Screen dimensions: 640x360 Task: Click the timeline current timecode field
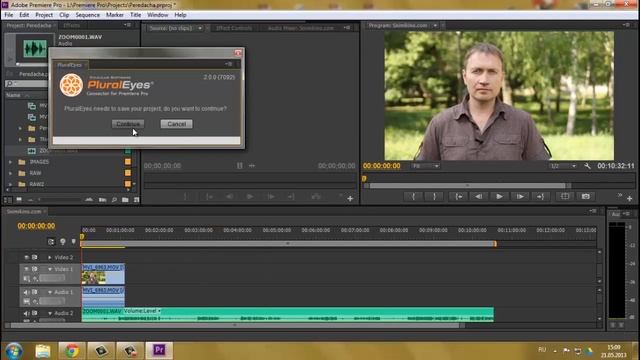coord(36,226)
